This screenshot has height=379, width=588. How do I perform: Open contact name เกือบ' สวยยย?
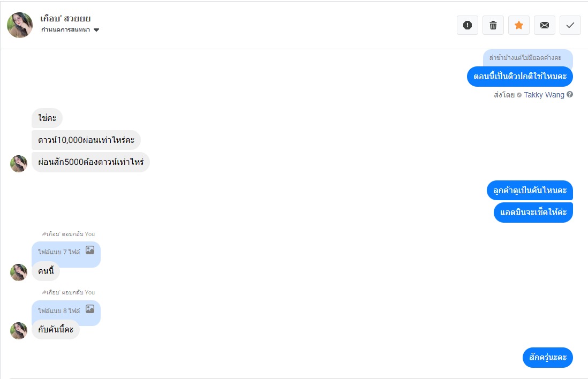[x=65, y=19]
